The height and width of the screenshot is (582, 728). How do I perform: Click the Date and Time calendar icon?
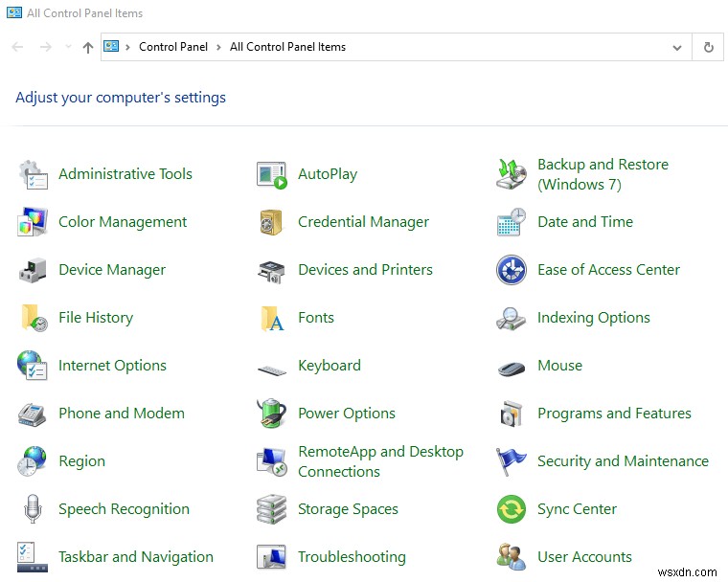coord(512,222)
